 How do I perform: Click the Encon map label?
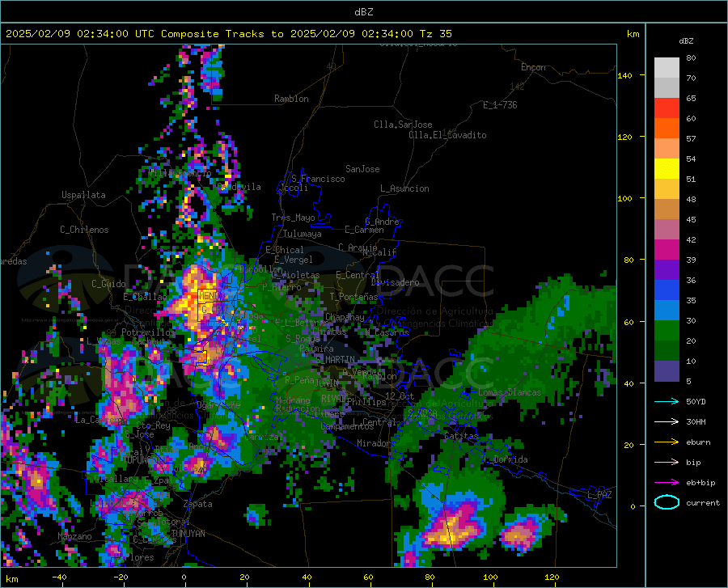pos(533,67)
